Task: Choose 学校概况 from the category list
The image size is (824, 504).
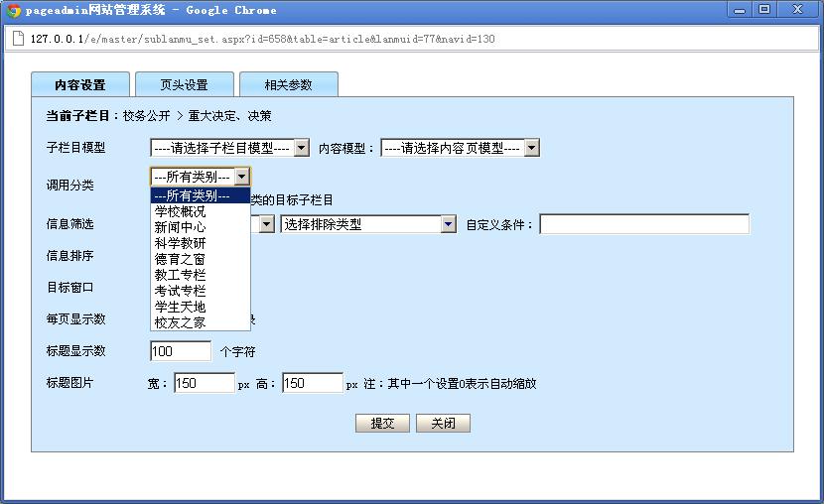Action: coord(181,211)
